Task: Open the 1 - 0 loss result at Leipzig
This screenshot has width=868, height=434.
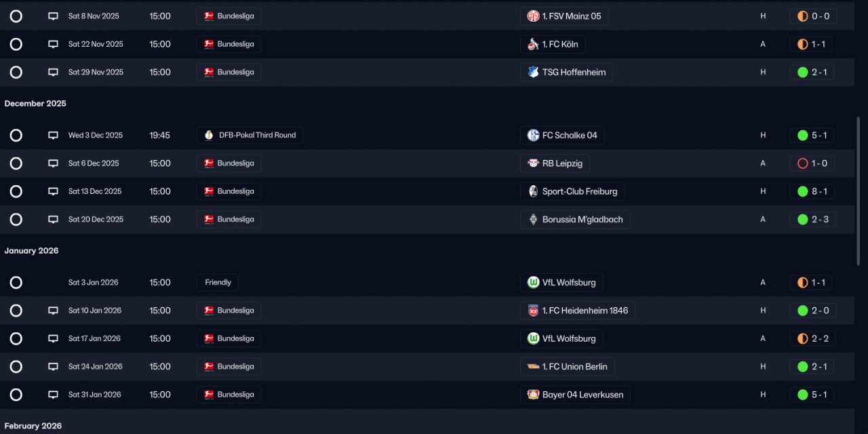Action: (x=812, y=163)
